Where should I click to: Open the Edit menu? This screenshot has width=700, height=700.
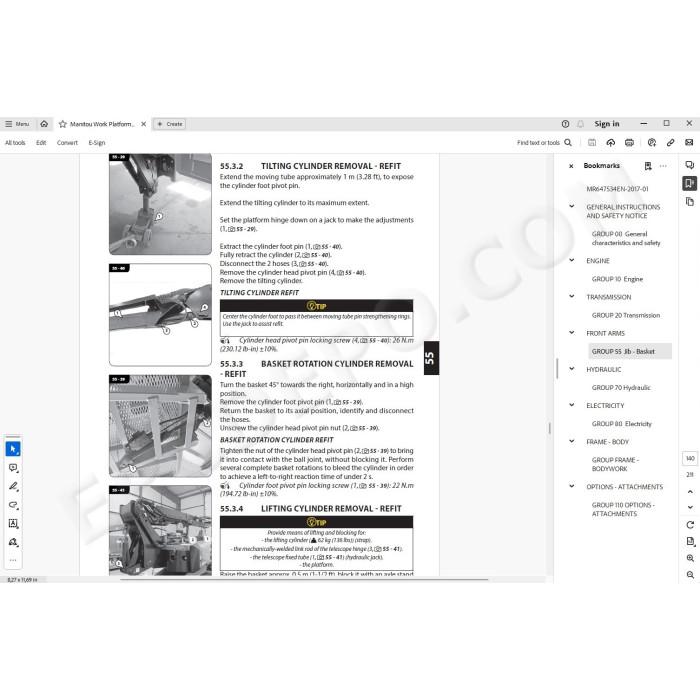click(41, 143)
